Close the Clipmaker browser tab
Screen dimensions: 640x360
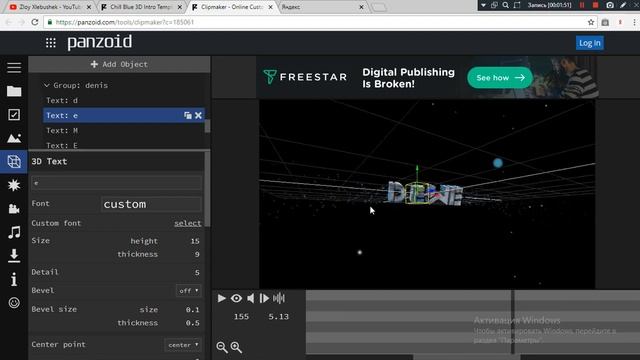(270, 7)
